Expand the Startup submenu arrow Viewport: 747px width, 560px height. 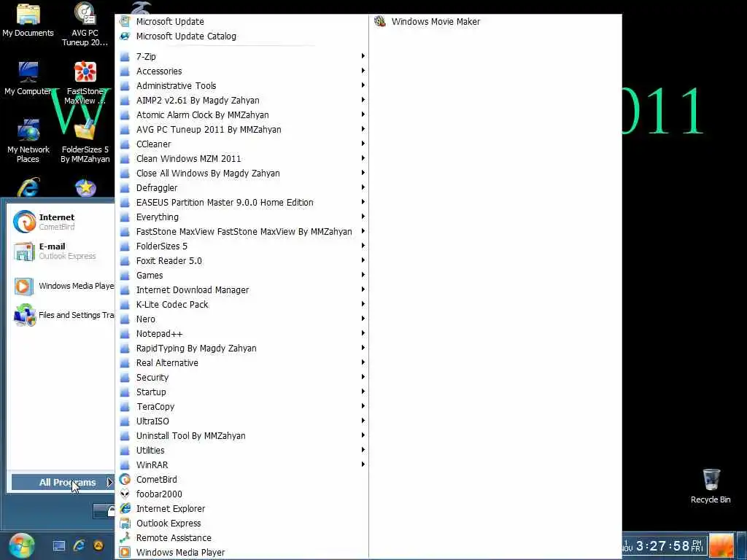[363, 392]
